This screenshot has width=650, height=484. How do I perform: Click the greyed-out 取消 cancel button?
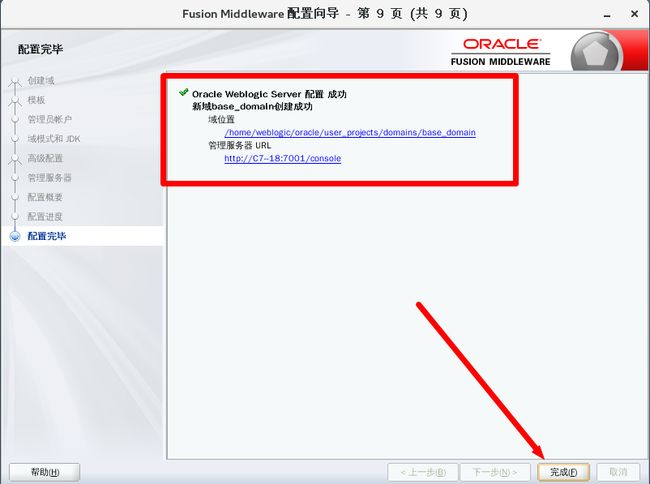(618, 472)
